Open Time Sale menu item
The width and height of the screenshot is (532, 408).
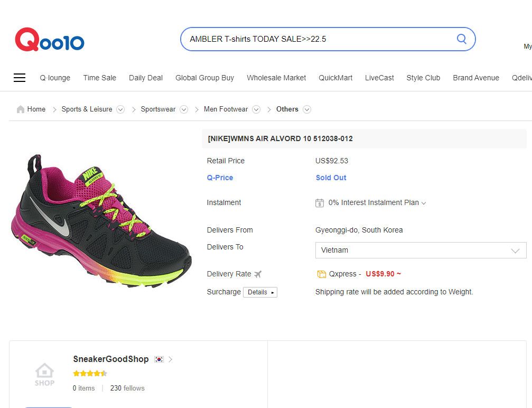click(x=100, y=78)
